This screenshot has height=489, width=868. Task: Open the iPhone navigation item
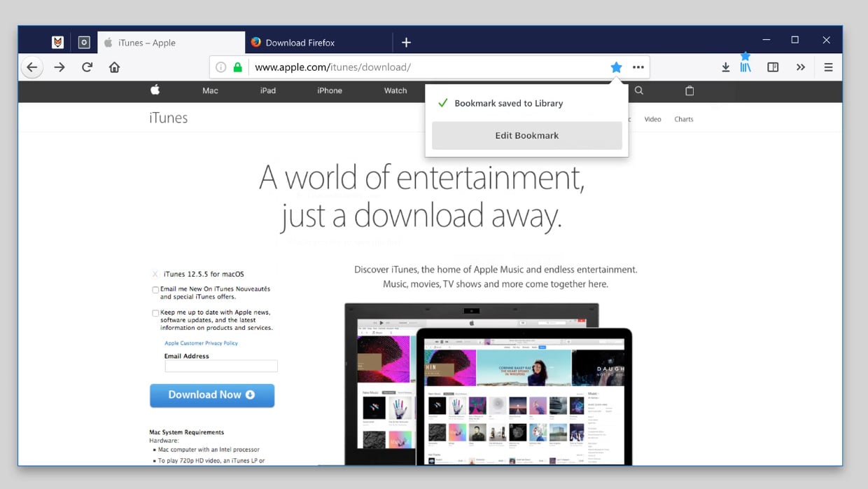[330, 90]
